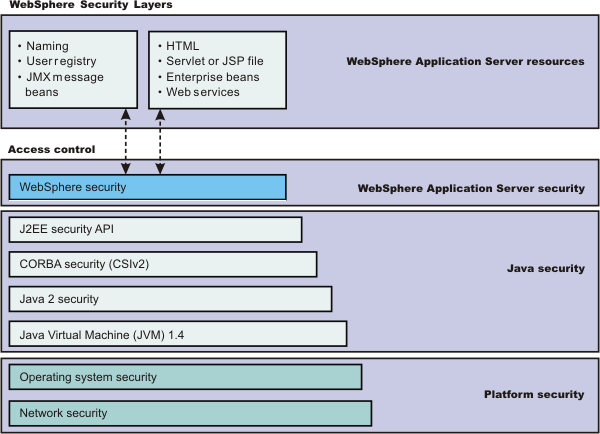Screen dimensions: 600x434
Task: Select the Java 2 security box
Action: (170, 299)
